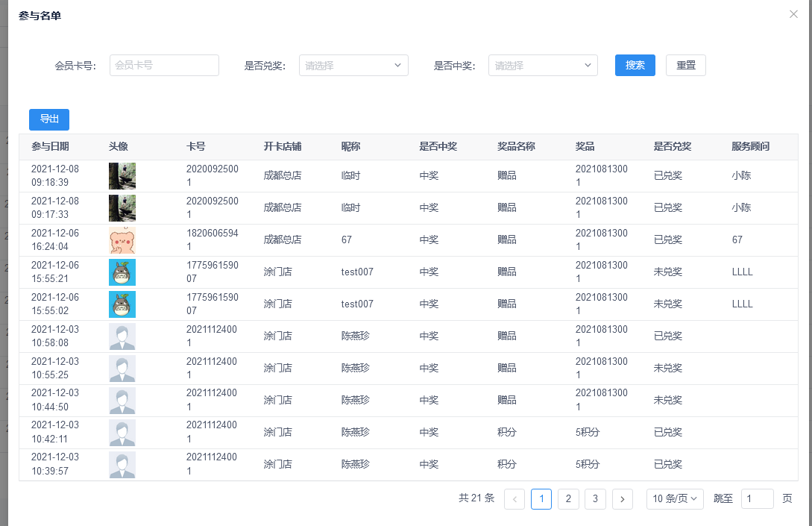Image resolution: width=812 pixels, height=526 pixels.
Task: Click the pink bear avatar thumbnail
Action: tap(122, 240)
